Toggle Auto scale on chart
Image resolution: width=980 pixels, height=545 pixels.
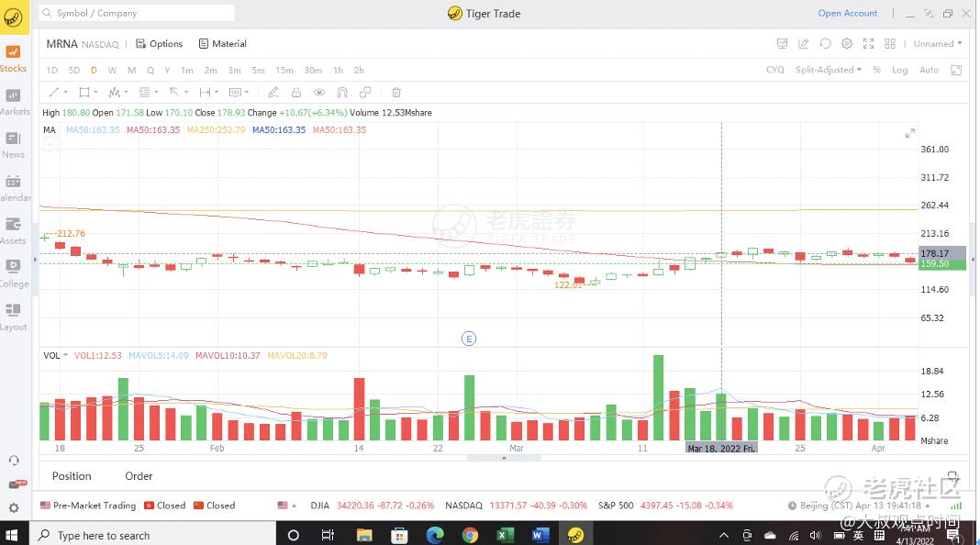click(929, 70)
